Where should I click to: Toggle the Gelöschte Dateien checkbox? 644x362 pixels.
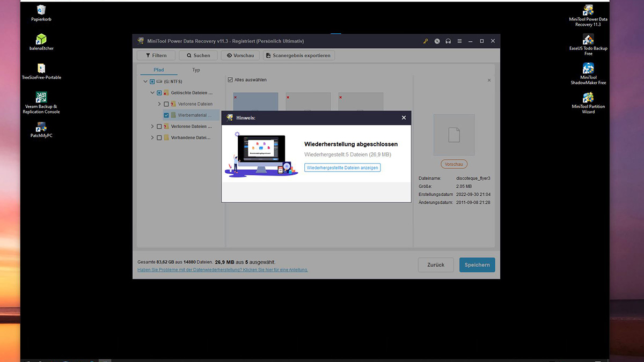159,93
